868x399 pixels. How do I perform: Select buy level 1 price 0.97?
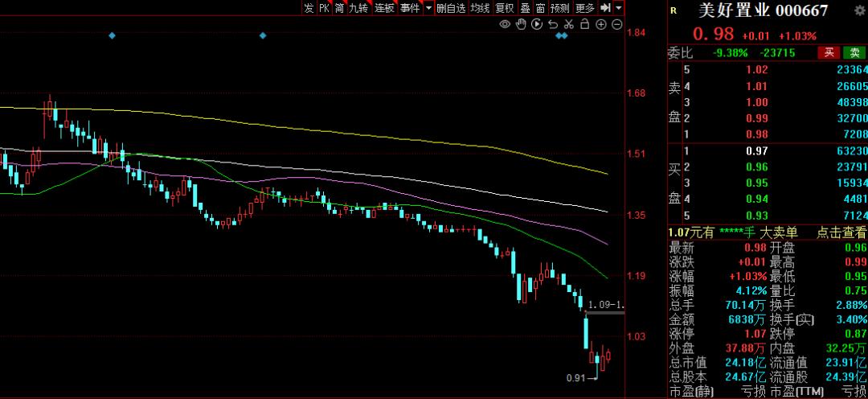pos(758,150)
